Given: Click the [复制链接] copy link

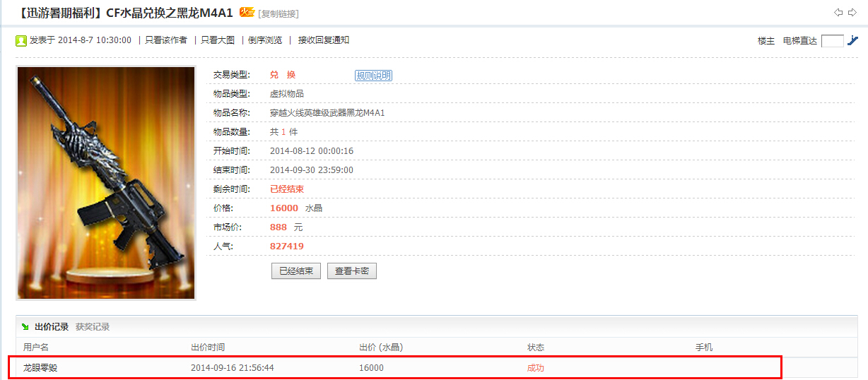Looking at the screenshot, I should click(278, 14).
